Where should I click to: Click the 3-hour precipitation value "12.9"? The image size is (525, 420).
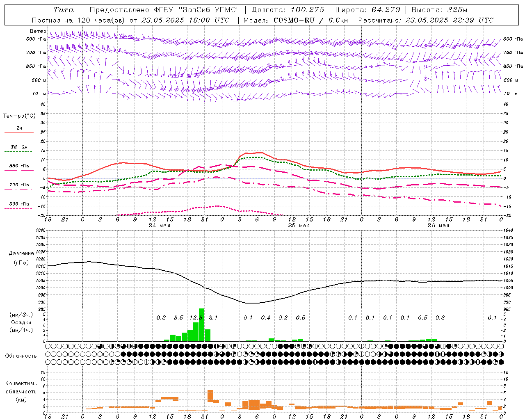pyautogui.click(x=196, y=318)
